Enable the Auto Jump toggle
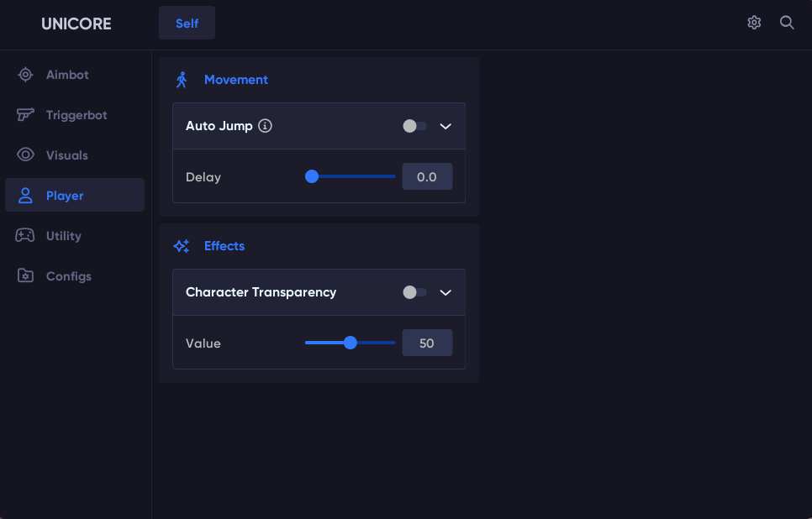Viewport: 812px width, 519px height. click(414, 126)
